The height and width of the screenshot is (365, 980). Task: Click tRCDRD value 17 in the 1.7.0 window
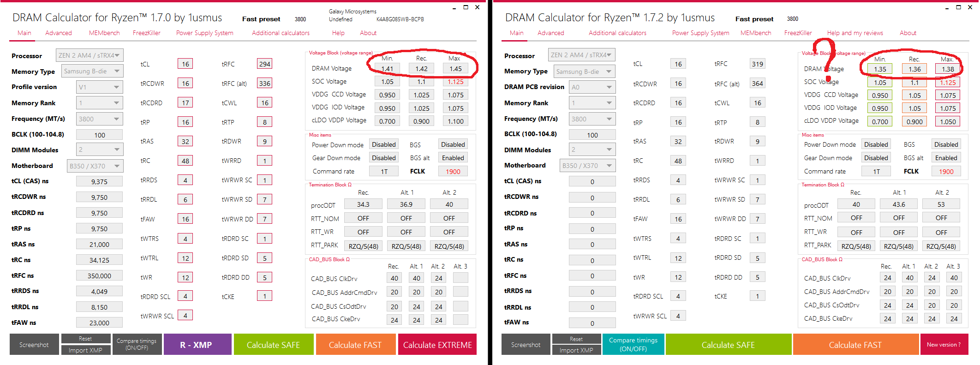click(x=185, y=102)
